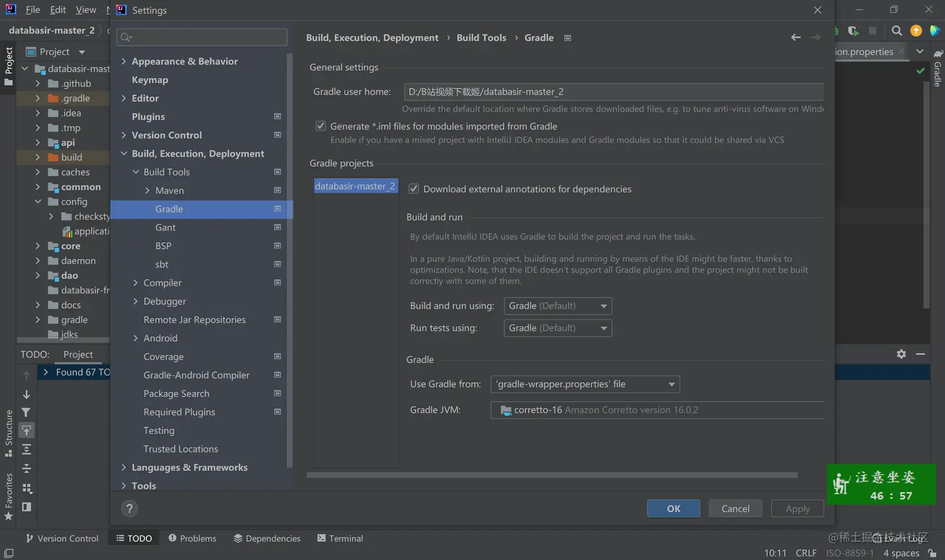
Task: Click the orange IDE update arrow icon
Action: (x=916, y=31)
